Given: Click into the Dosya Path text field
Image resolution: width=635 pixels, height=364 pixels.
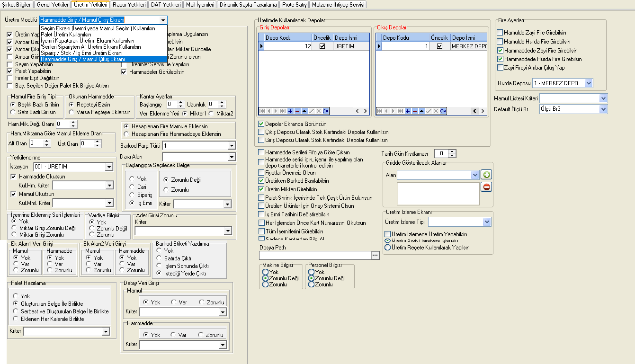Looking at the screenshot, I should pyautogui.click(x=315, y=255).
